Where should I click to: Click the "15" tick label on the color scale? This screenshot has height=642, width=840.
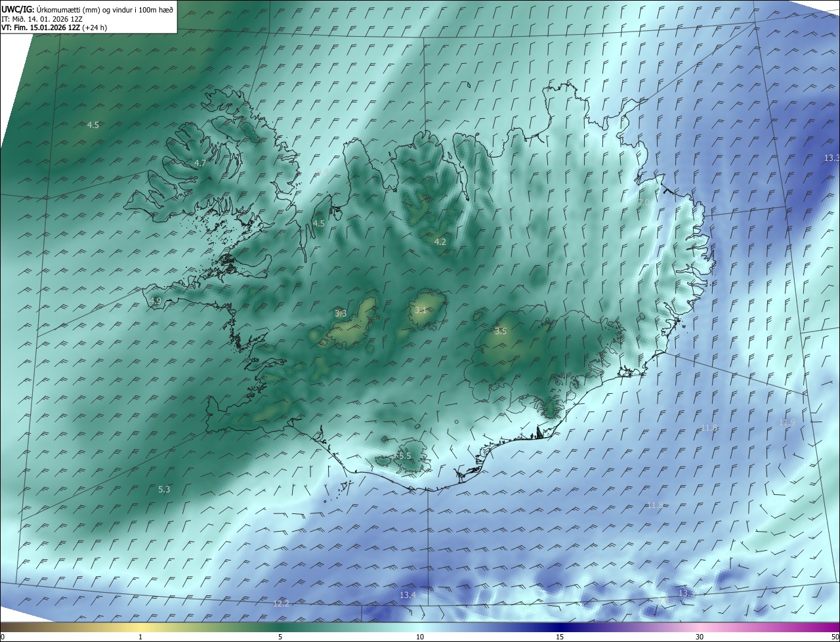point(560,637)
